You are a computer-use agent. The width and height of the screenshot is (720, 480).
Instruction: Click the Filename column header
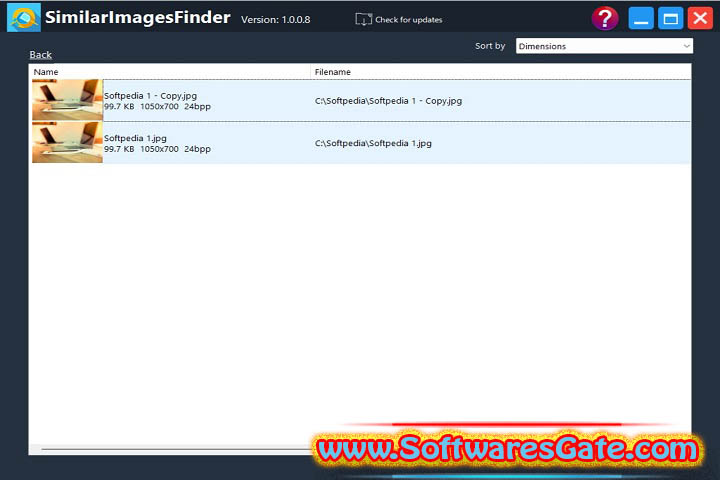tap(501, 72)
